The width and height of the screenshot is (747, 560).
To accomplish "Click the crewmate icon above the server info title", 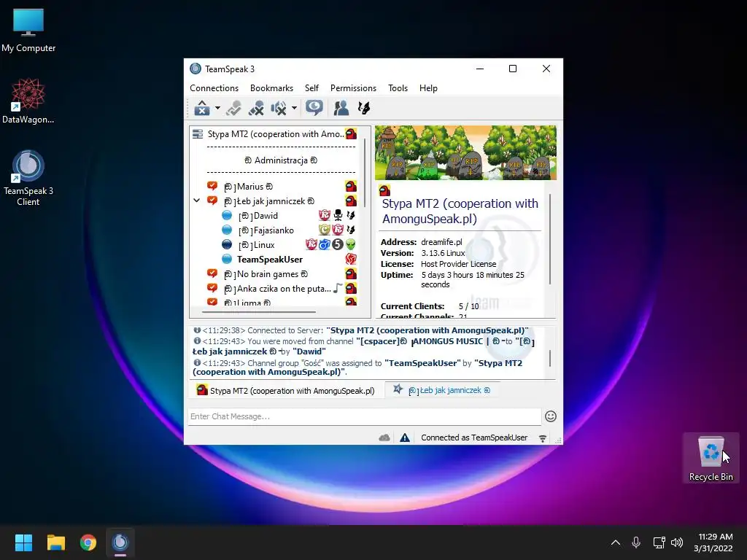I will [x=384, y=191].
